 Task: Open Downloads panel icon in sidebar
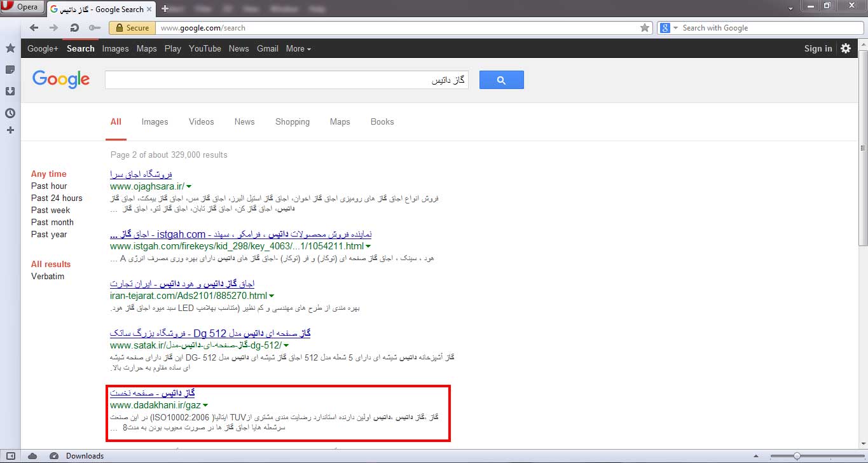click(x=10, y=91)
